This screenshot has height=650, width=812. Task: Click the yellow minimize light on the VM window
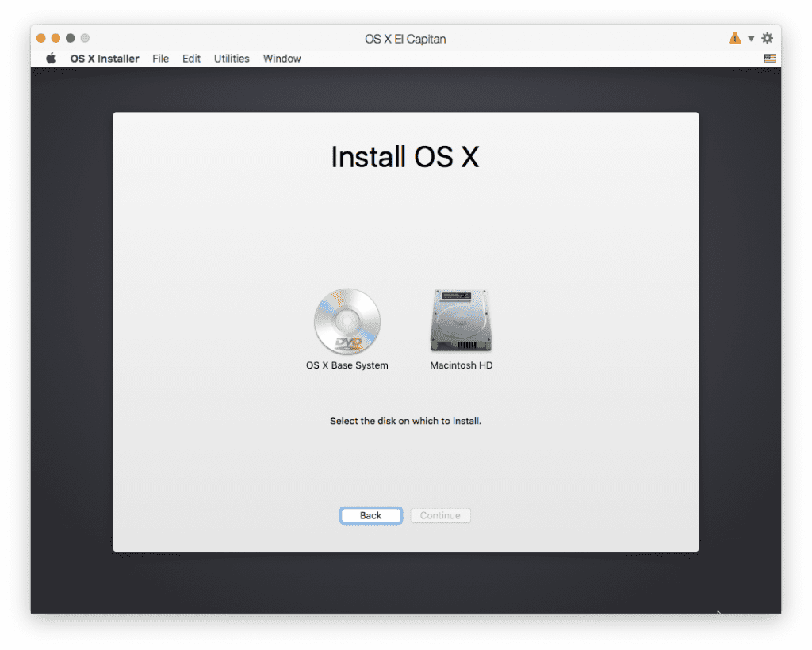[x=54, y=37]
